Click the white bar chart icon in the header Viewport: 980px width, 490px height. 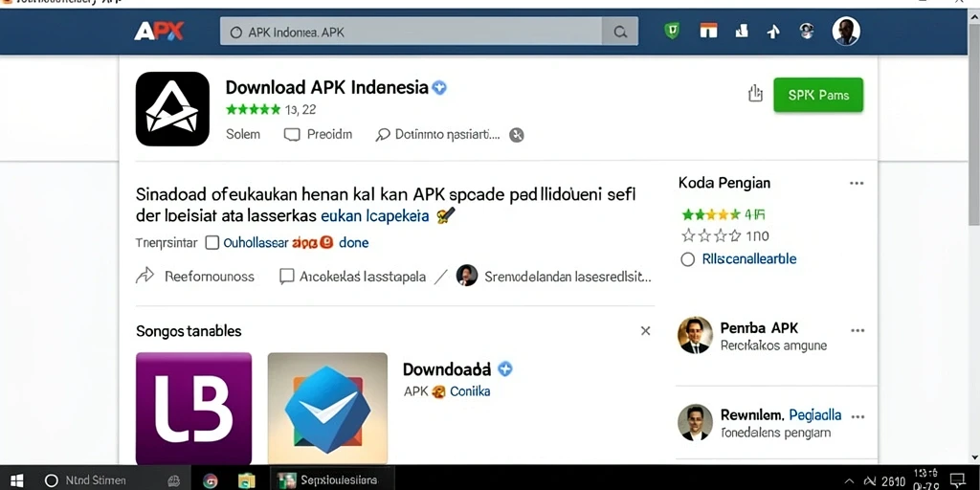coord(742,30)
